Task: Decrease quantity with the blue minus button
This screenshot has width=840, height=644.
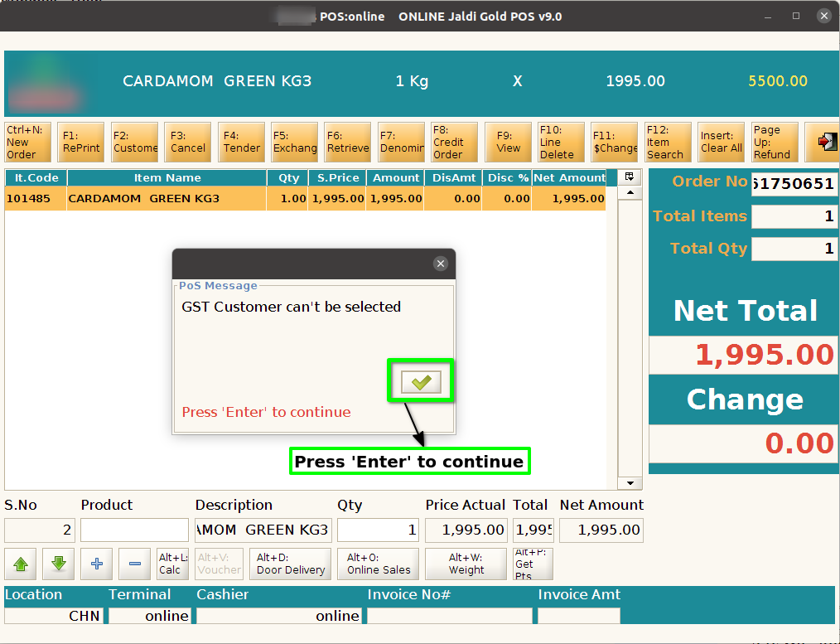Action: pyautogui.click(x=134, y=564)
